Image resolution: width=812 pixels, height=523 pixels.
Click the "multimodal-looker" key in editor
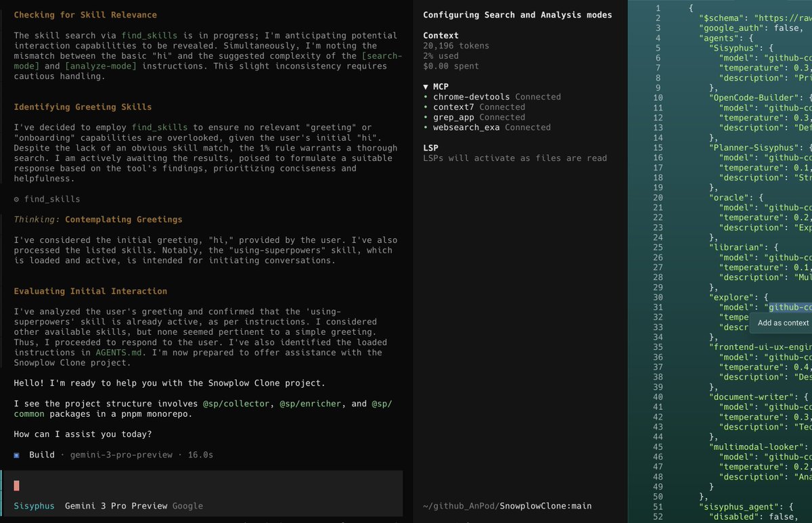click(757, 447)
